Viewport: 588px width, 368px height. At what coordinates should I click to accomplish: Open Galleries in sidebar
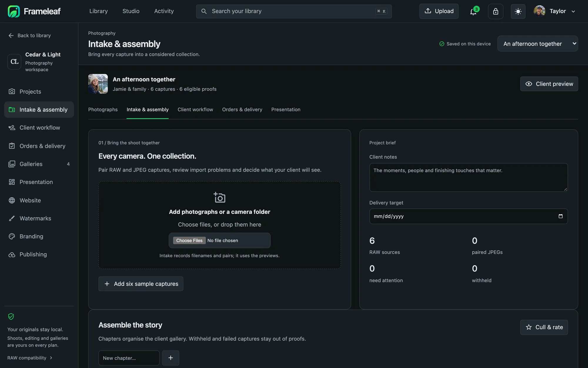[x=39, y=164]
